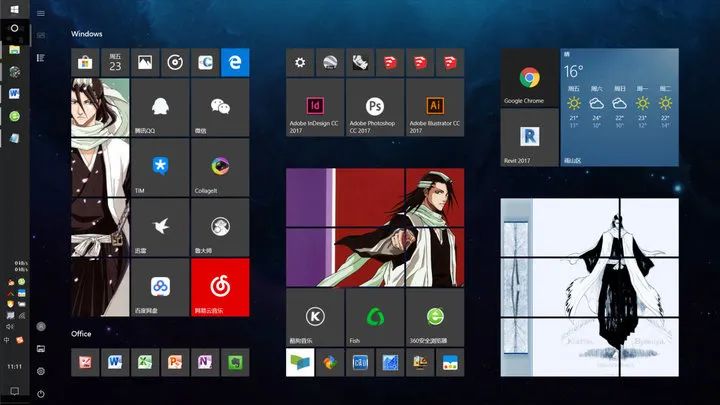Open the Tencent QQ tile
Viewport: 720px width, 405px height.
point(160,109)
